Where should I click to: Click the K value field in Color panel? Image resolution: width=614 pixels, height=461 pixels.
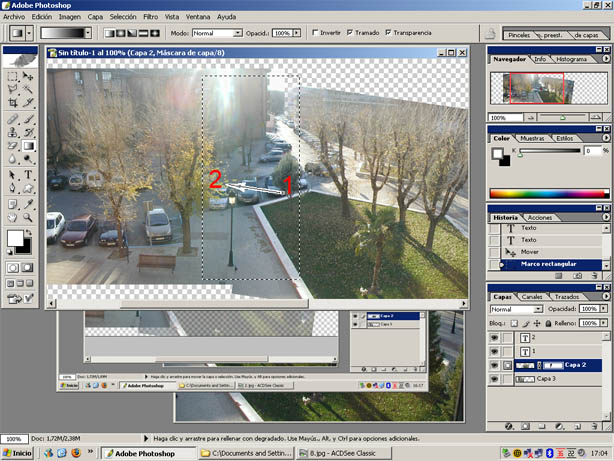click(x=592, y=151)
